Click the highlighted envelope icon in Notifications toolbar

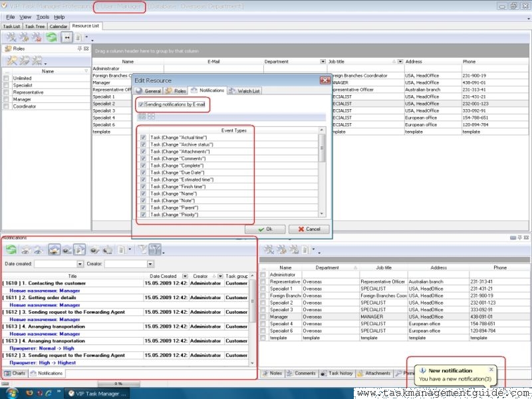click(x=54, y=250)
